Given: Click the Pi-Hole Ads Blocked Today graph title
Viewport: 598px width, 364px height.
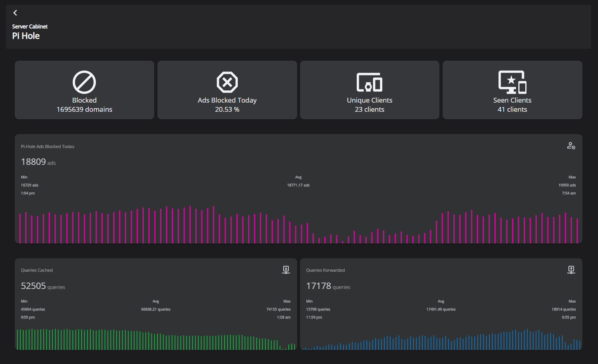Looking at the screenshot, I should [x=48, y=146].
